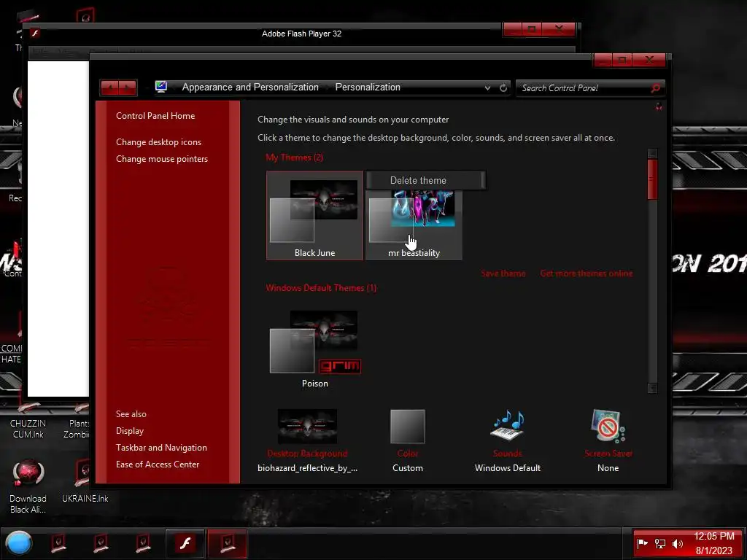Image resolution: width=747 pixels, height=560 pixels.
Task: Open Ease of Access Center
Action: [x=158, y=464]
